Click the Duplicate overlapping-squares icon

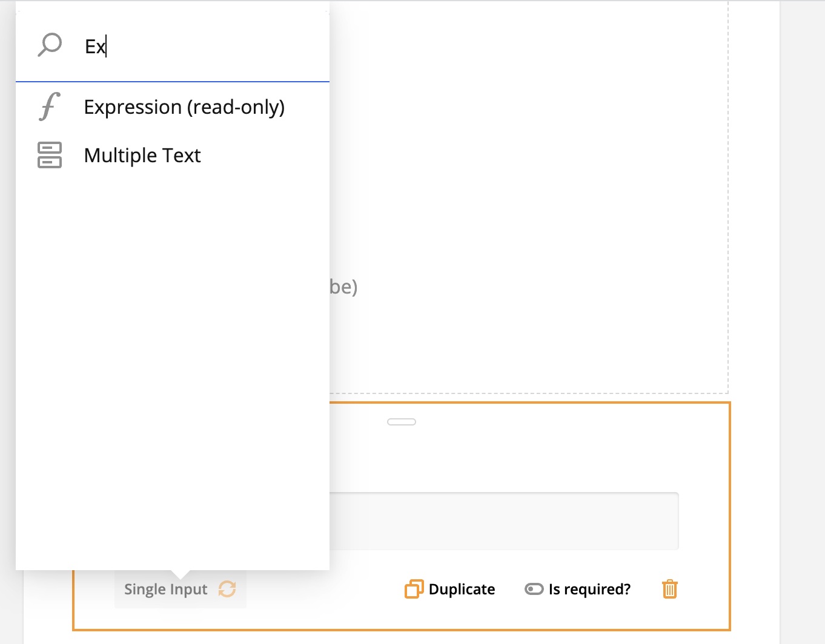(x=414, y=589)
